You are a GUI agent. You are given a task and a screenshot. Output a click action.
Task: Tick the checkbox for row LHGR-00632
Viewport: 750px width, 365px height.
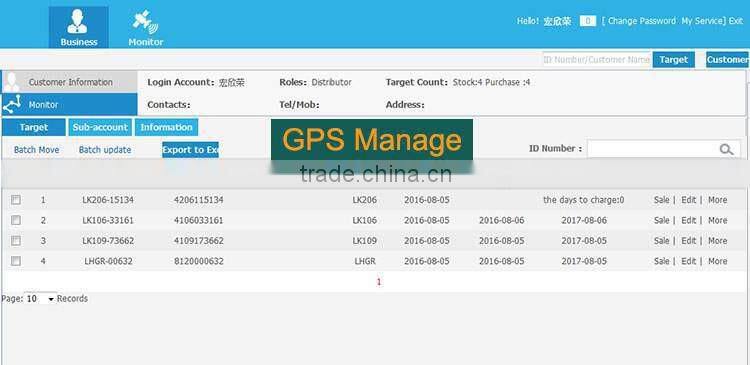(16, 261)
